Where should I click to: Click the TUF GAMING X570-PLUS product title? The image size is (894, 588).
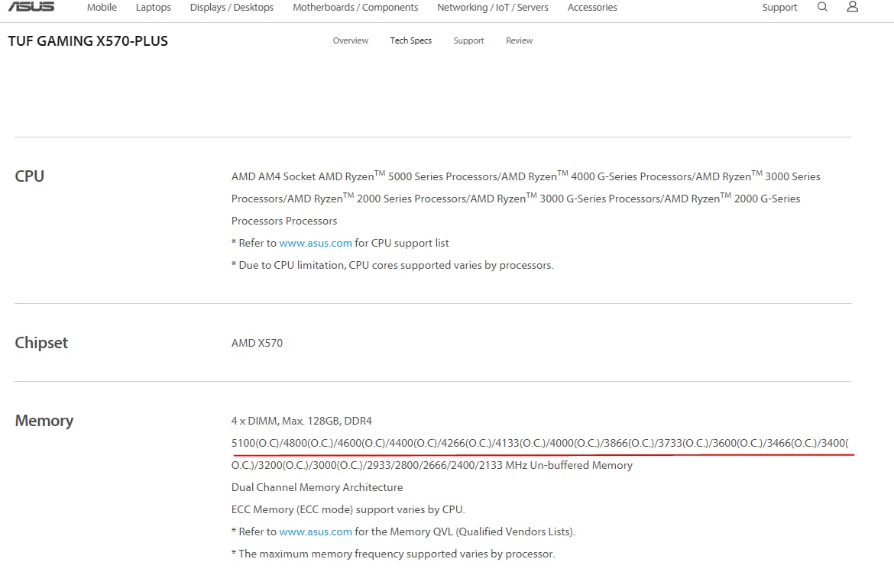coord(88,41)
